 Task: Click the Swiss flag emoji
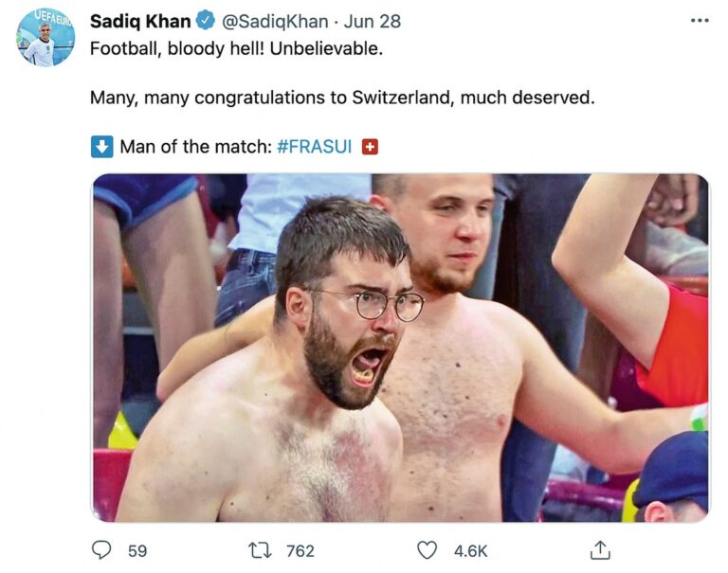(x=371, y=147)
